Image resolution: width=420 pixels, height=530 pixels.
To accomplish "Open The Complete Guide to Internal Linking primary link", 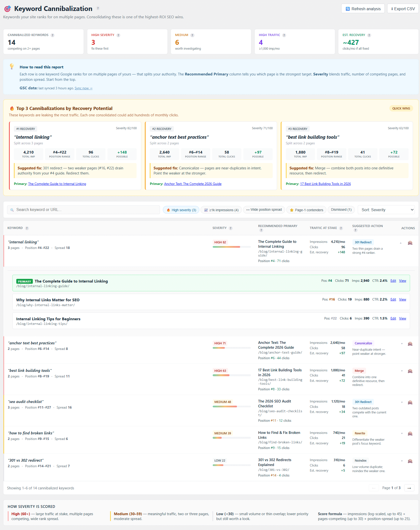I will pos(57,184).
